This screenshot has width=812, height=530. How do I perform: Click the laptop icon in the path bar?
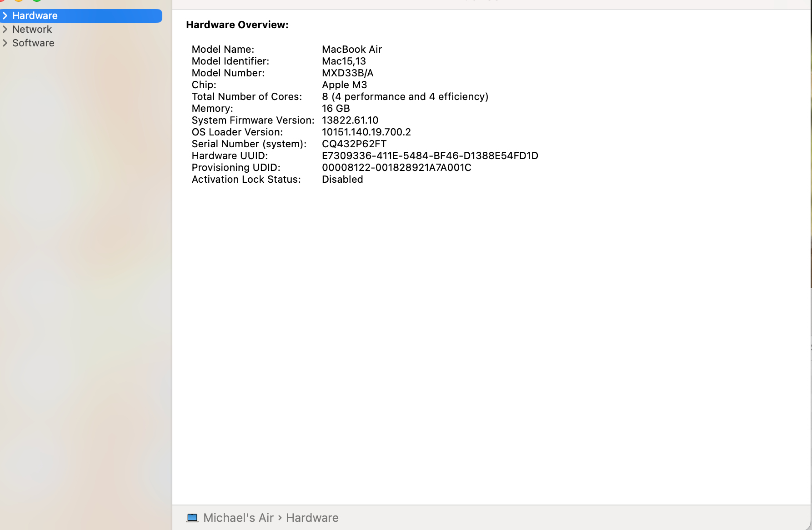point(192,518)
